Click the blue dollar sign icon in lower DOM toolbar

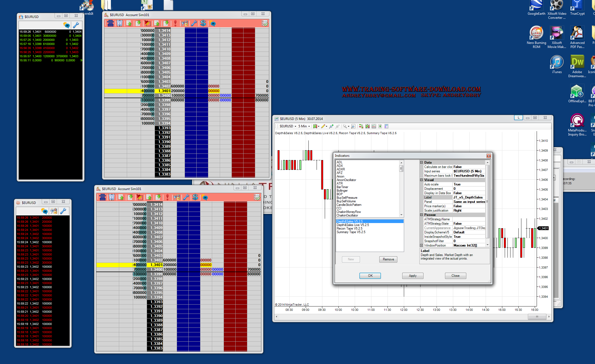tap(195, 197)
